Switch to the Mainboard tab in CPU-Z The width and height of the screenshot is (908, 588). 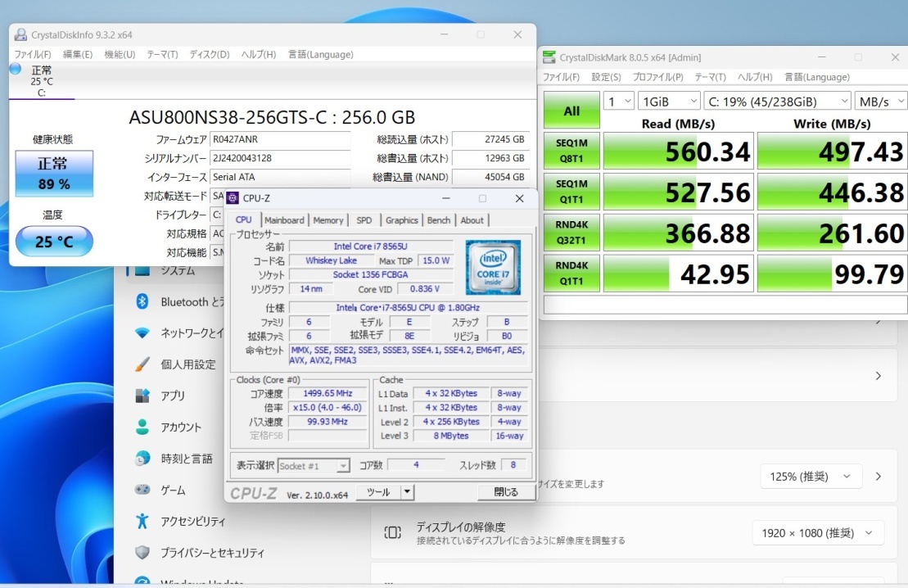click(284, 220)
